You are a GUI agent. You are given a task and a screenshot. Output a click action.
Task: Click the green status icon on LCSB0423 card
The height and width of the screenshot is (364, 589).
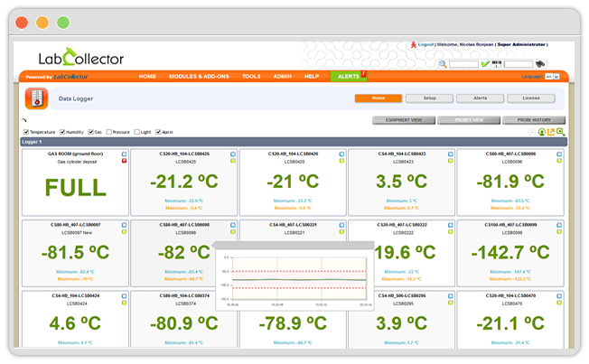(451, 161)
